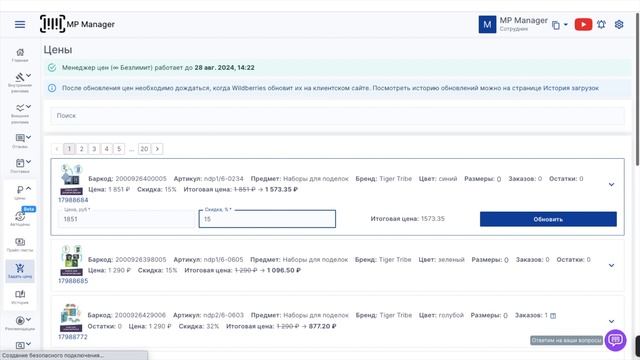This screenshot has width=640, height=360.
Task: Expand the ndp2/6-0603 product row chevron
Action: point(611,321)
